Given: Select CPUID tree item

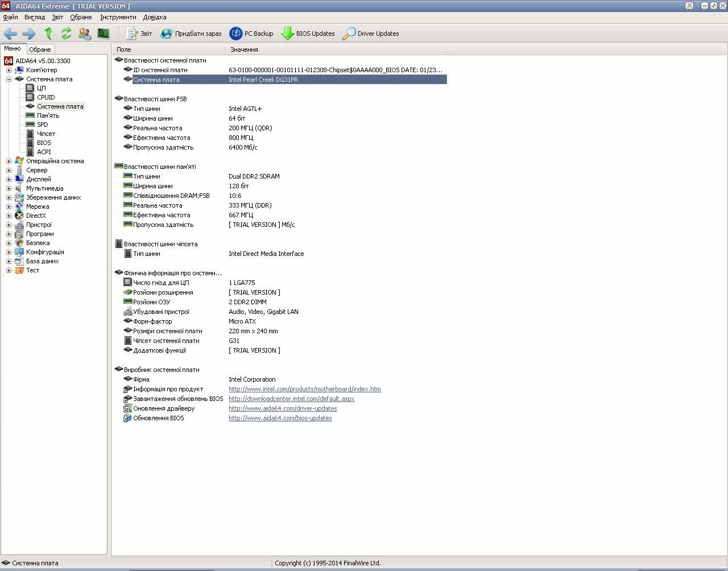Looking at the screenshot, I should click(45, 97).
